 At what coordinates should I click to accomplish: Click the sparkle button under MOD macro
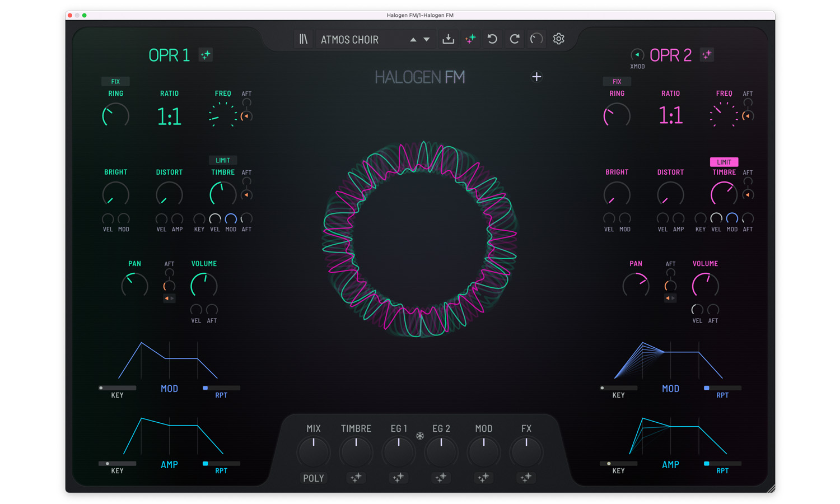(483, 478)
